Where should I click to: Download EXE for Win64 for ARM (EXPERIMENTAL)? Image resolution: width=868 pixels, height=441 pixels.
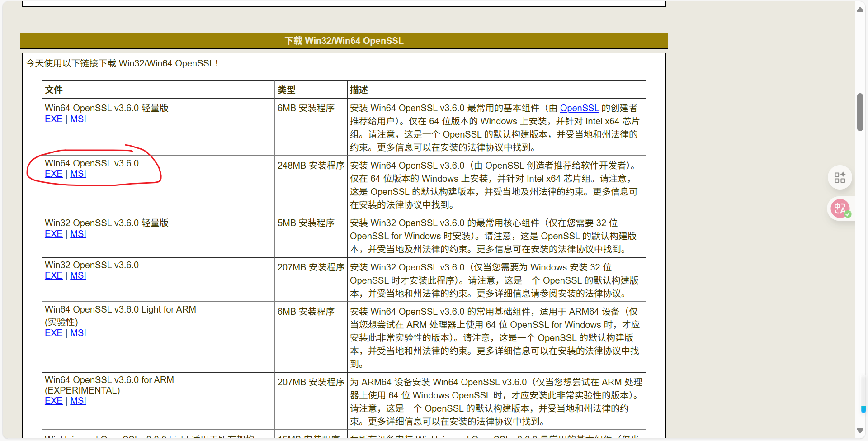click(x=53, y=401)
